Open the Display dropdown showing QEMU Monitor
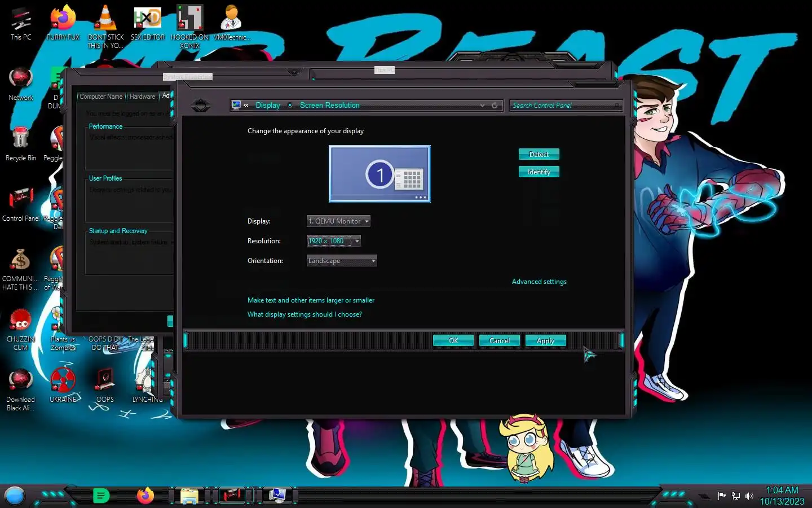812x508 pixels. (338, 221)
